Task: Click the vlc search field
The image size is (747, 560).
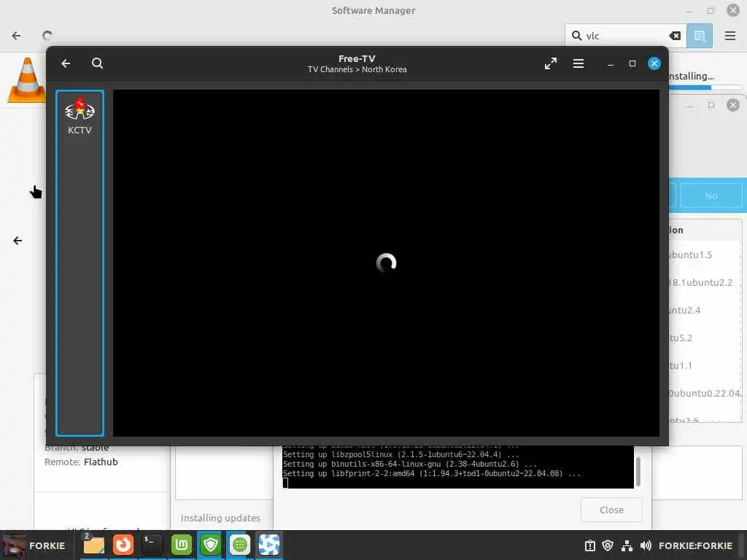Action: 625,36
